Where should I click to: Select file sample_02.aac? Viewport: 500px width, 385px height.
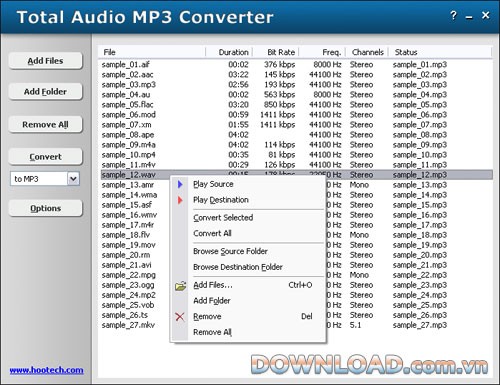click(127, 75)
